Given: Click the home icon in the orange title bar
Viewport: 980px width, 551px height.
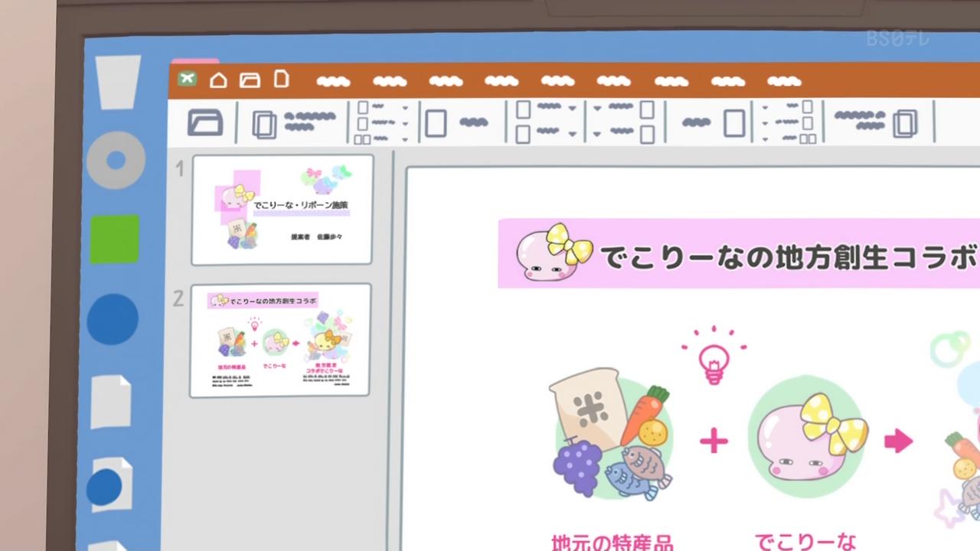Looking at the screenshot, I should [218, 80].
